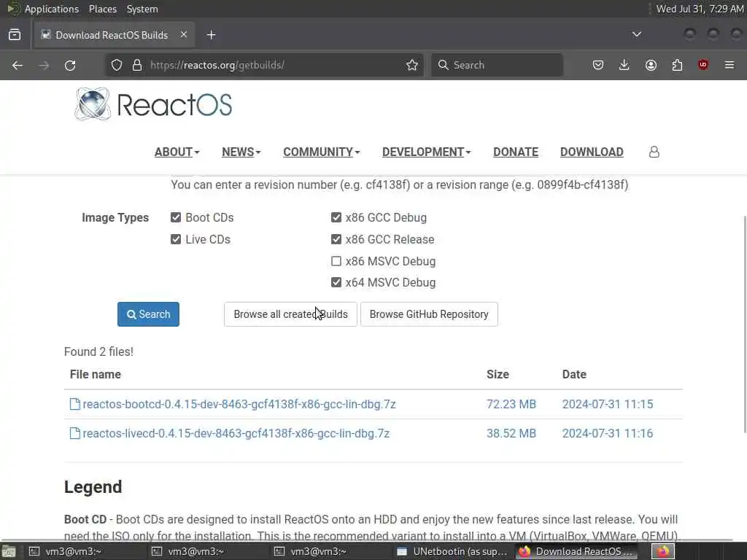Open the Extensions puzzle icon
Image resolution: width=747 pixels, height=560 pixels.
[677, 65]
